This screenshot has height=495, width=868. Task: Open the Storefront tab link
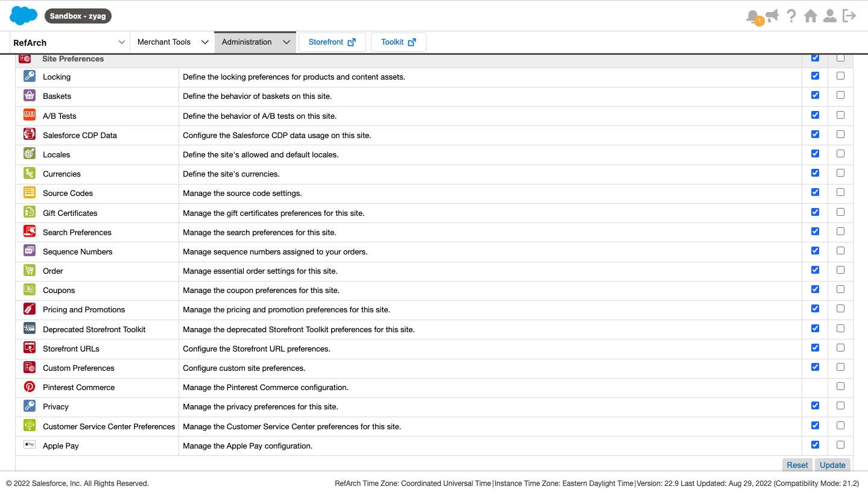332,42
